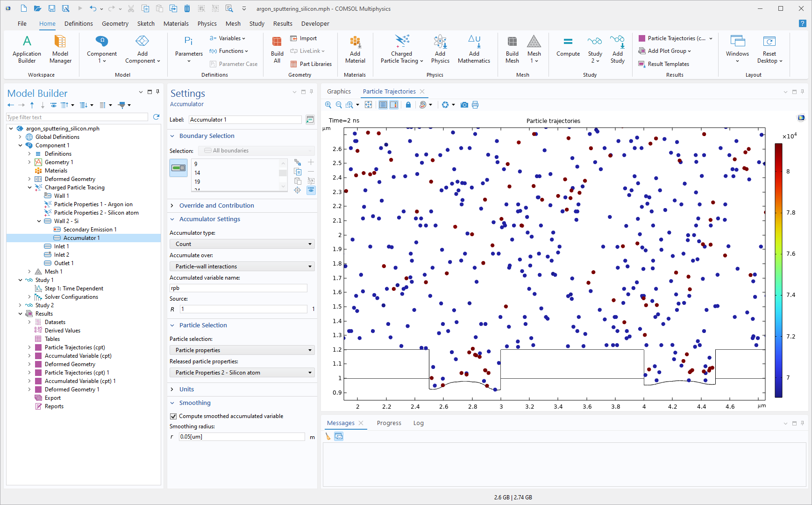
Task: Click the Part Libraries button
Action: pos(315,64)
